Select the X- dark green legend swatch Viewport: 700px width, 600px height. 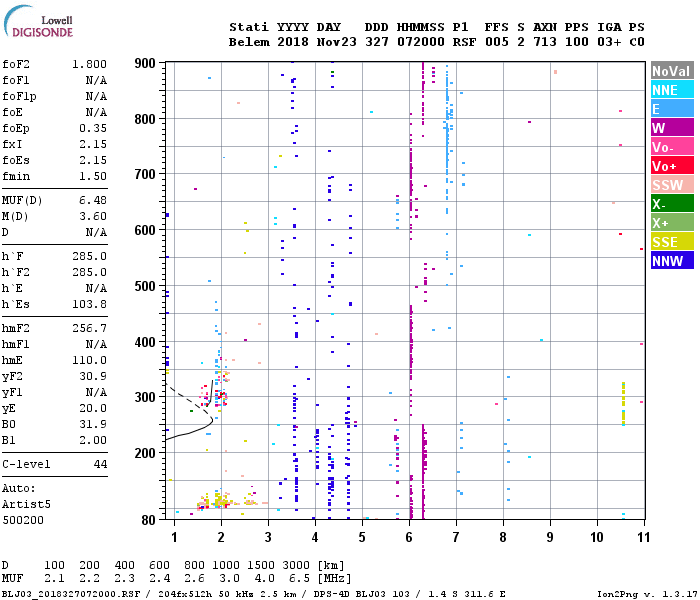672,204
